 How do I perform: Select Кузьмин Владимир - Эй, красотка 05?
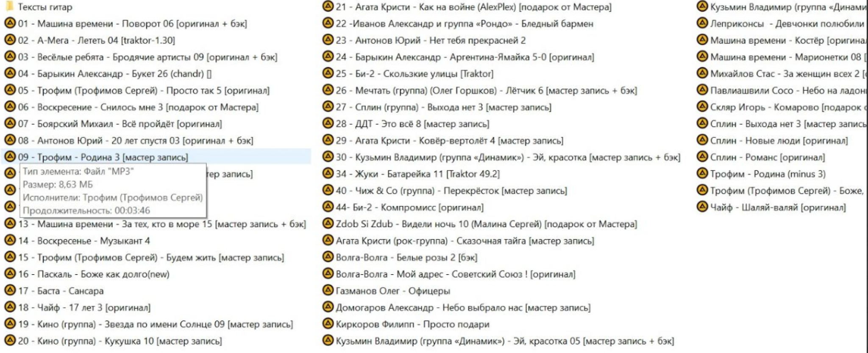(505, 341)
